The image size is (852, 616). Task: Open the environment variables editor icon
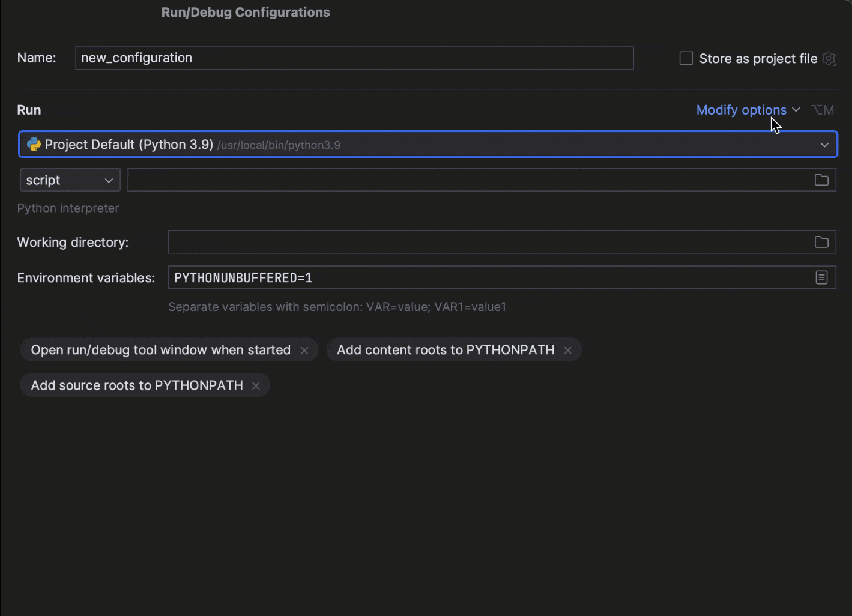click(821, 277)
